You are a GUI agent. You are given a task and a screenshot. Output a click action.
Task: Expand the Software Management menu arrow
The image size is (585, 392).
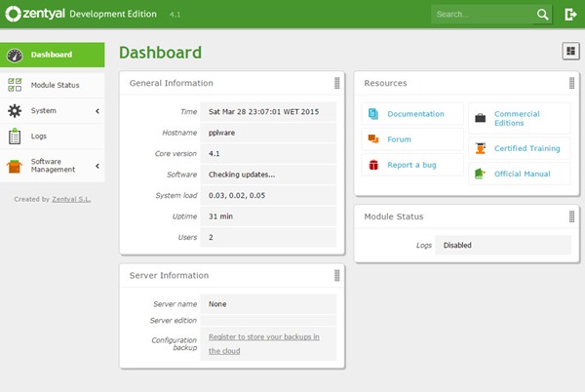(97, 166)
